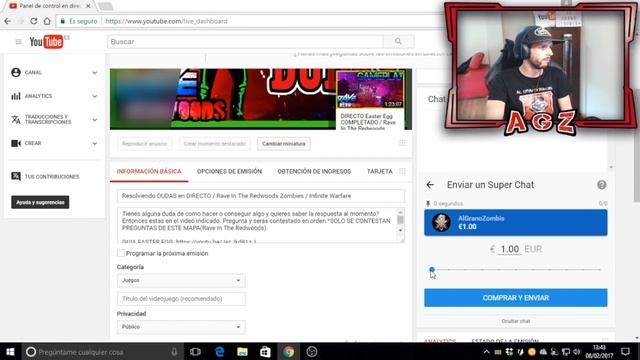Open the Super Chat help icon
This screenshot has width=640, height=360.
click(x=602, y=185)
